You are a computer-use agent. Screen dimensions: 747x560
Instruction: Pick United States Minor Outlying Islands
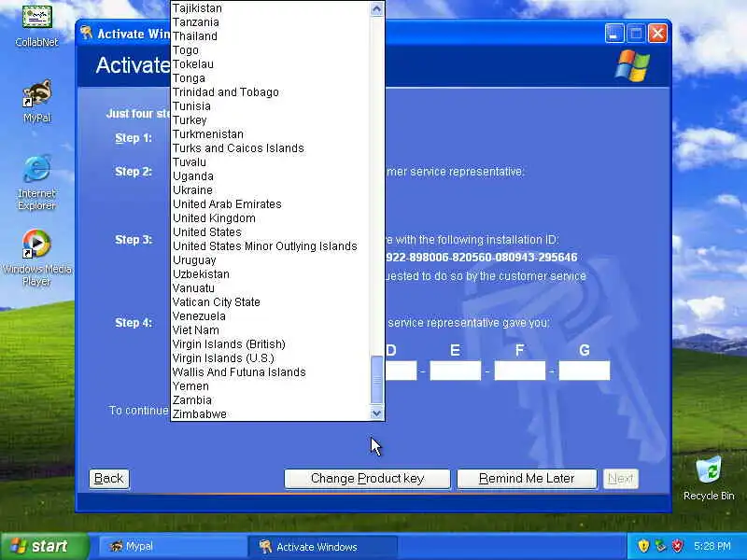click(x=270, y=246)
